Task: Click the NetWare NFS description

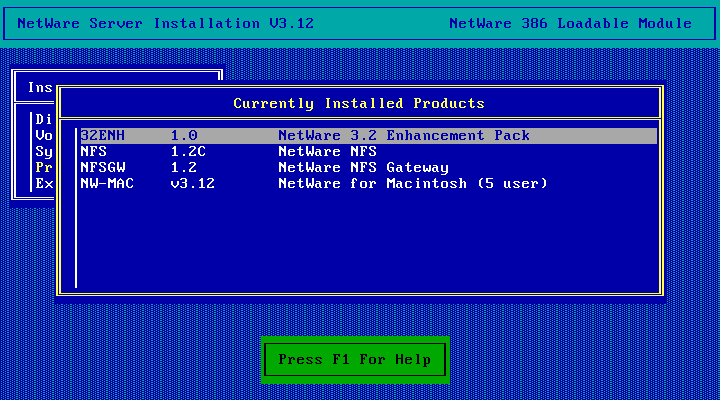Action: [x=327, y=152]
